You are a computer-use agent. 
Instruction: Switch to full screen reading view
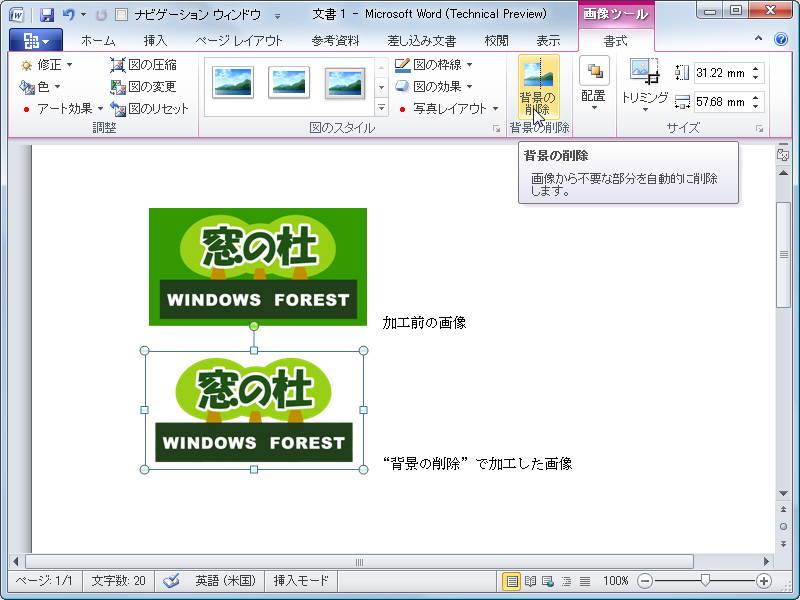pyautogui.click(x=531, y=581)
